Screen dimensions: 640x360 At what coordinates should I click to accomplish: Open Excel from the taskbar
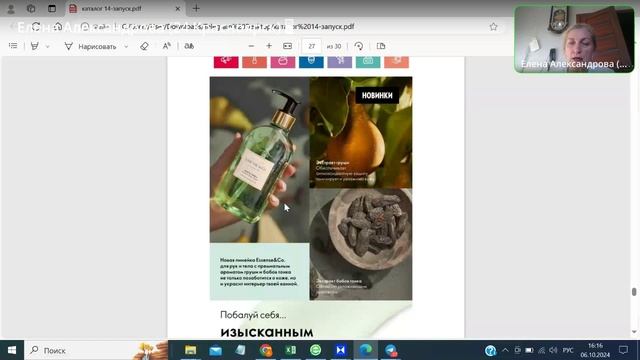coord(291,350)
